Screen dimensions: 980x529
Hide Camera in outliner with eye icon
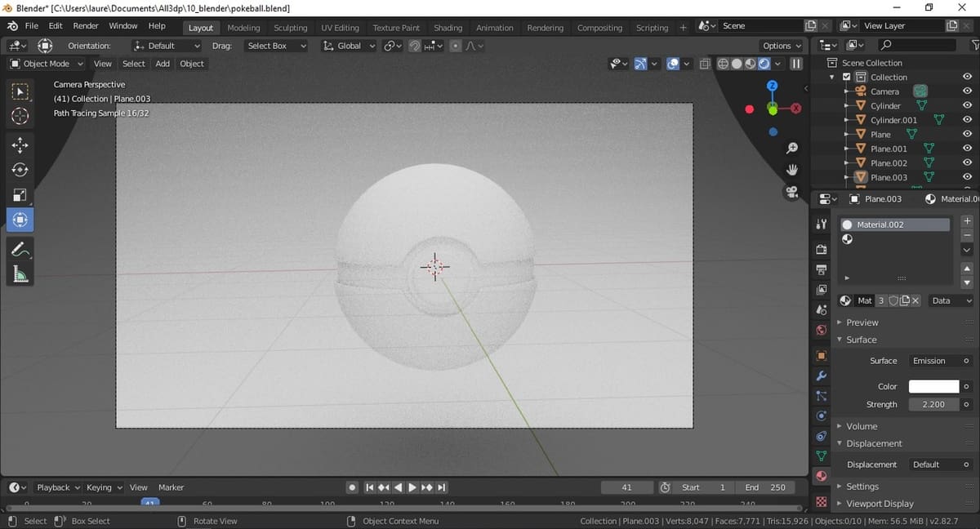point(967,91)
